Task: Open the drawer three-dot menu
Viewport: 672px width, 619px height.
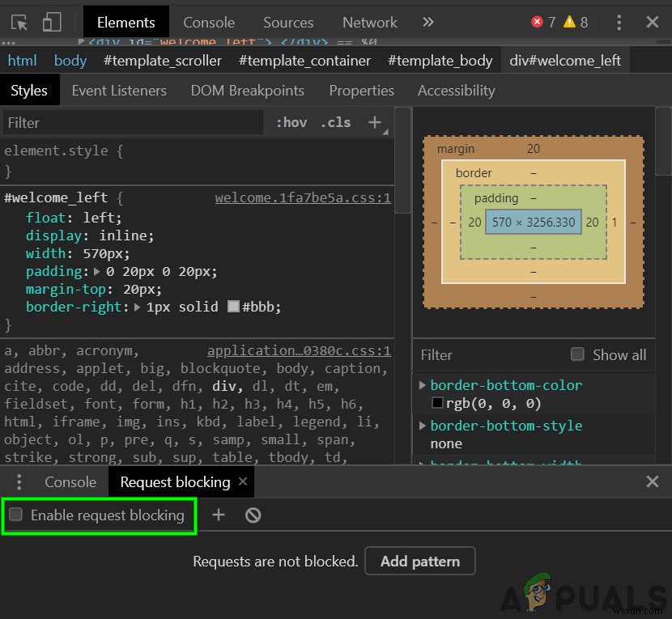Action: [19, 482]
